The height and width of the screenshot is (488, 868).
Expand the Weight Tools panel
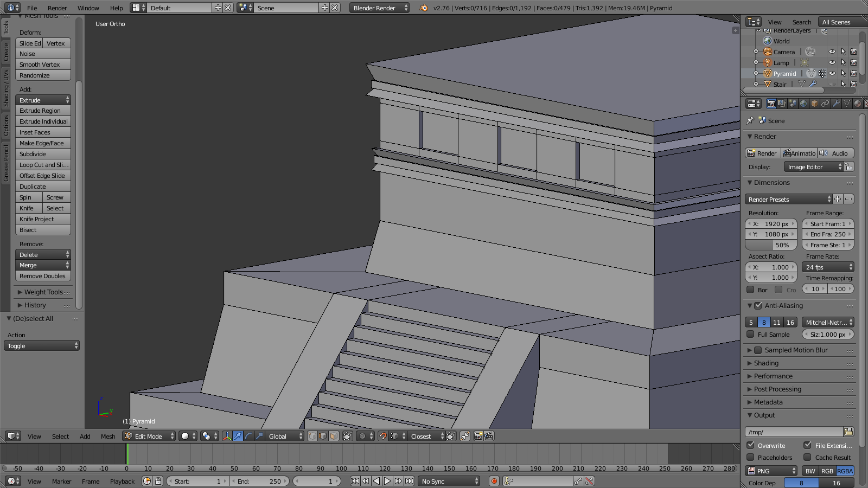point(43,292)
